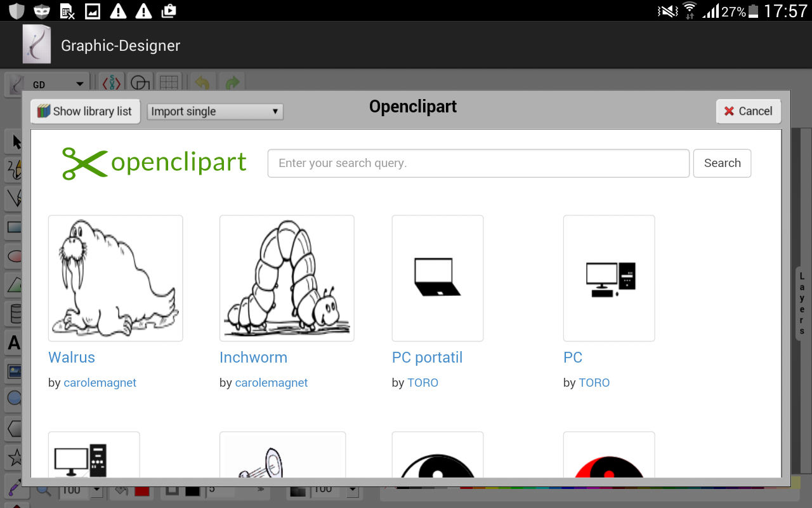Tap the Wi-Fi status icon
Screen dimensions: 812x508
690,11
